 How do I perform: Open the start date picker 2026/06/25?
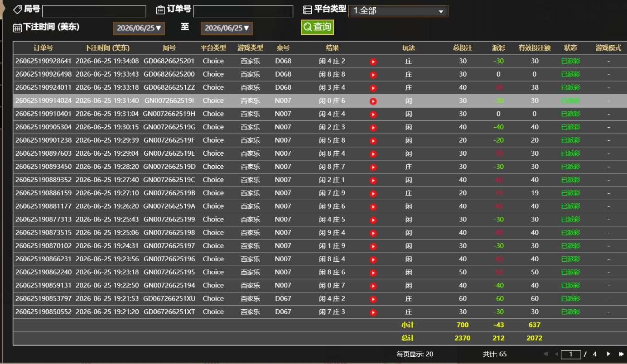[x=139, y=28]
